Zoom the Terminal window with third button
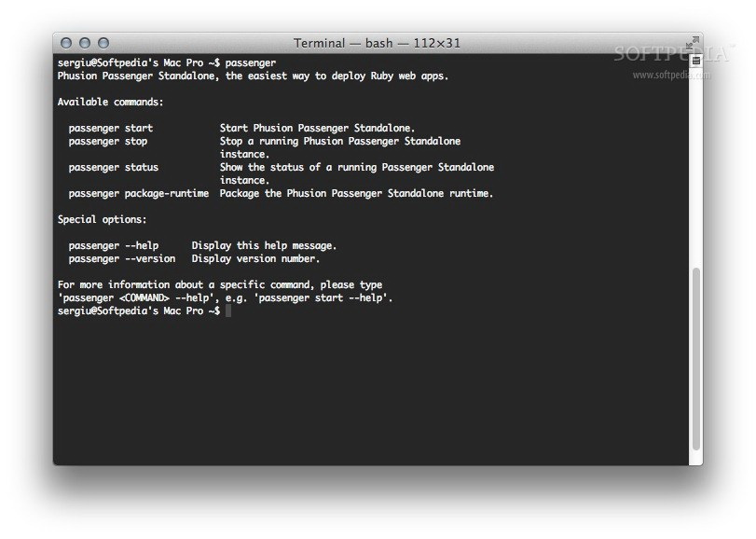This screenshot has height=539, width=756. [103, 44]
